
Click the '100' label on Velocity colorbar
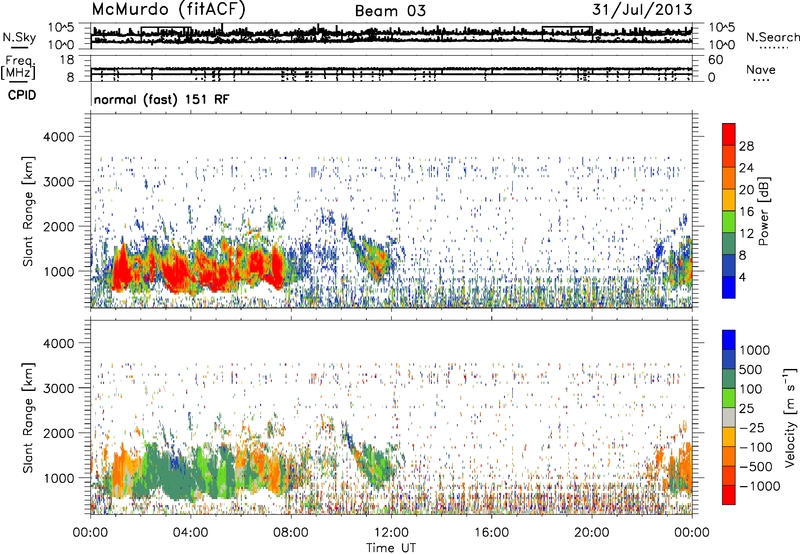751,389
